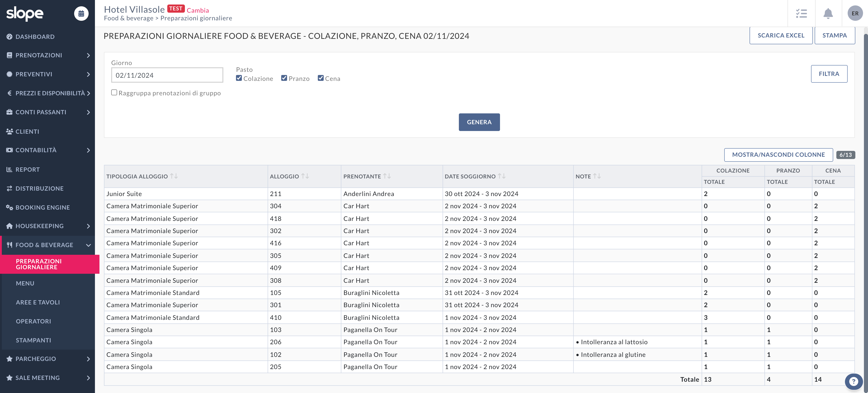
Task: Click the Preventivi badge icon
Action: pyautogui.click(x=9, y=74)
